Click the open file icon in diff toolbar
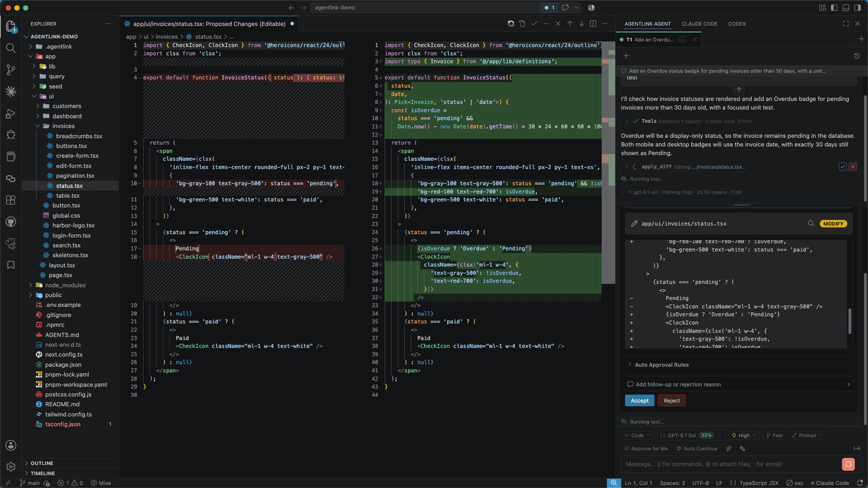Screen dimensions: 868x488 [522, 24]
